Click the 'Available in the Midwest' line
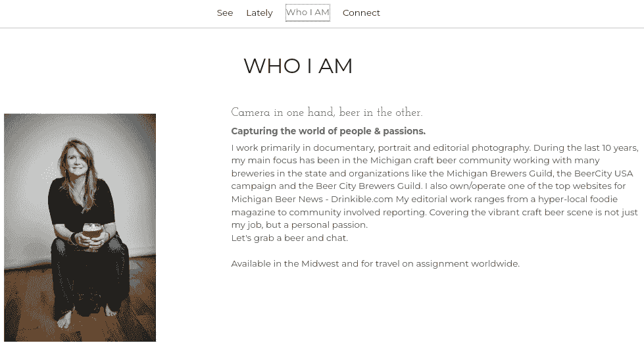This screenshot has width=644, height=345. pos(376,263)
